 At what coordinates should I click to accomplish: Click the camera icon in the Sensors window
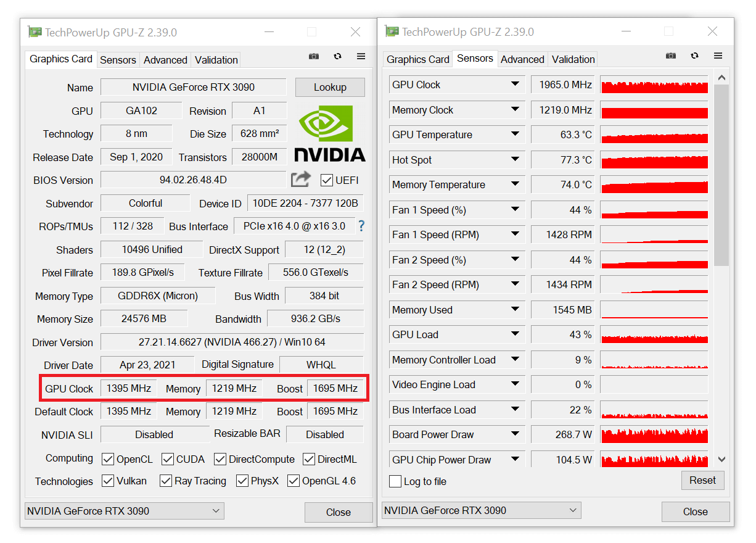point(670,56)
